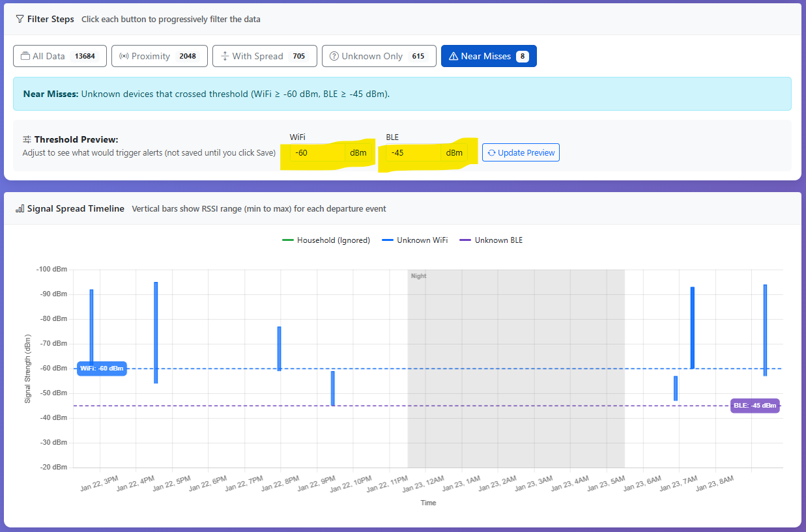
Task: Click the bar chart icon beside Signal Spread Timeline
Action: click(x=20, y=209)
